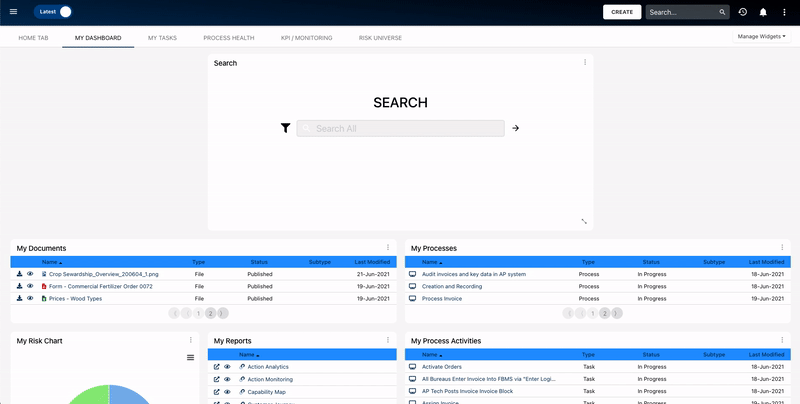Open Prices - Wood Types document
The width and height of the screenshot is (800, 404).
click(x=76, y=299)
